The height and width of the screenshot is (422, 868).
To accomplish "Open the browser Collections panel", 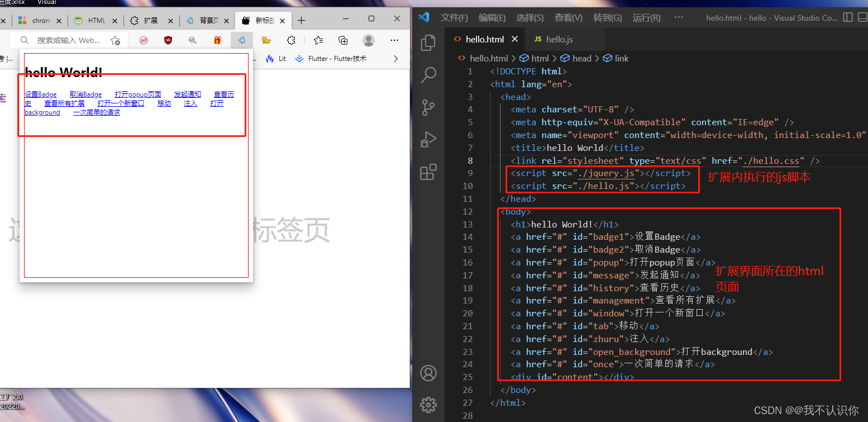I will (x=343, y=40).
